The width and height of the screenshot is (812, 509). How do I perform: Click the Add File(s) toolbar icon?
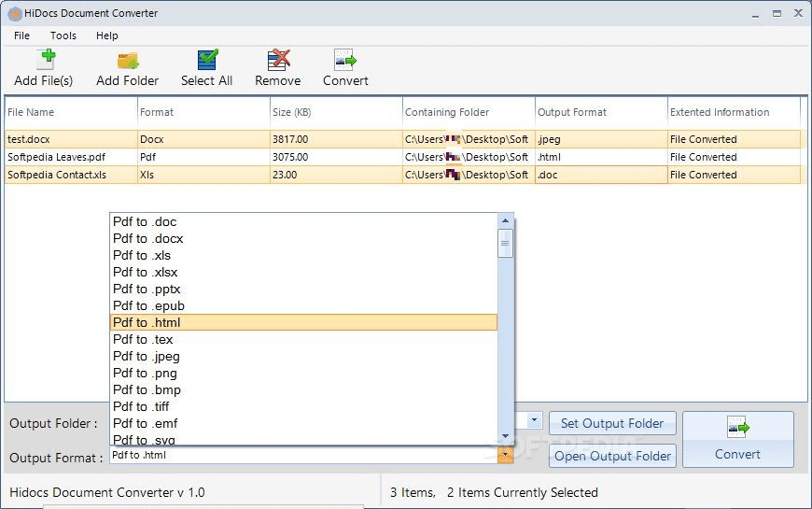tap(46, 60)
